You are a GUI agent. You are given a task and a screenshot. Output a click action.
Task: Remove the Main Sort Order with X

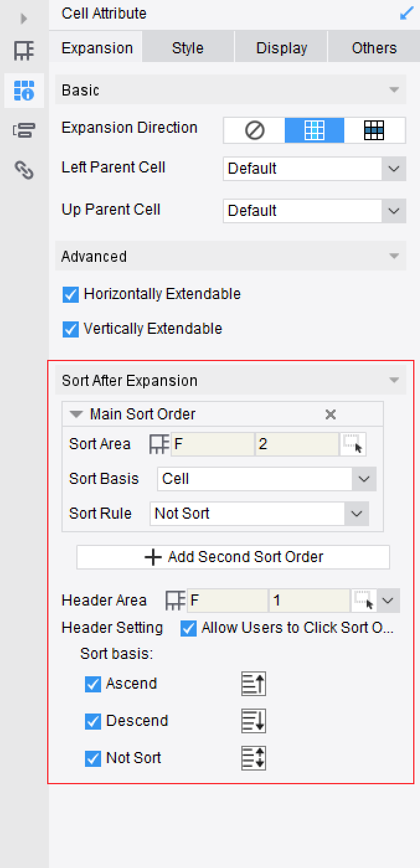coord(331,414)
